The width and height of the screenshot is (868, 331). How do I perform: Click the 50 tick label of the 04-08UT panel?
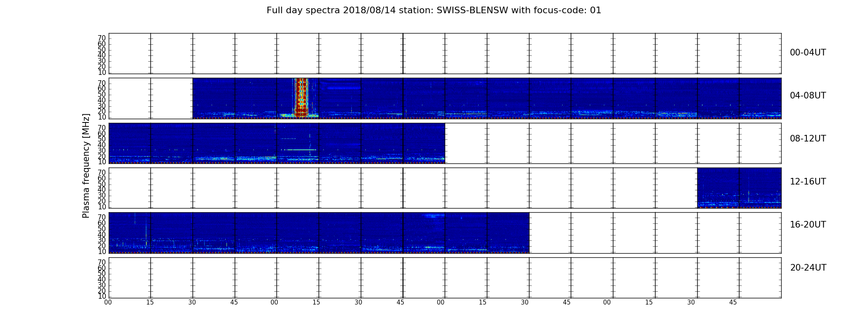tap(102, 94)
